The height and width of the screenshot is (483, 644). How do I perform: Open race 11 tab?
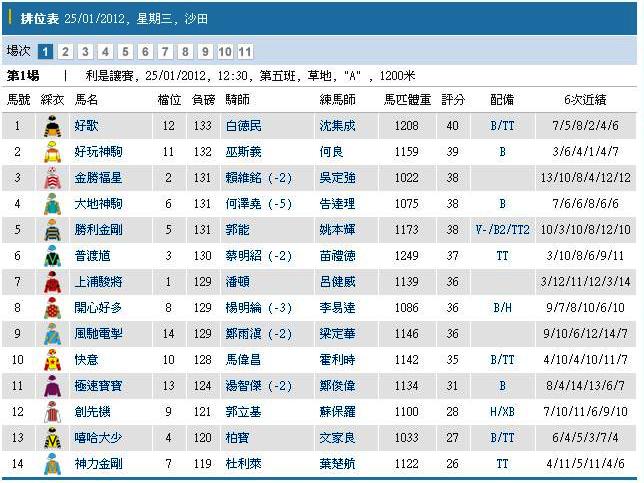click(245, 51)
